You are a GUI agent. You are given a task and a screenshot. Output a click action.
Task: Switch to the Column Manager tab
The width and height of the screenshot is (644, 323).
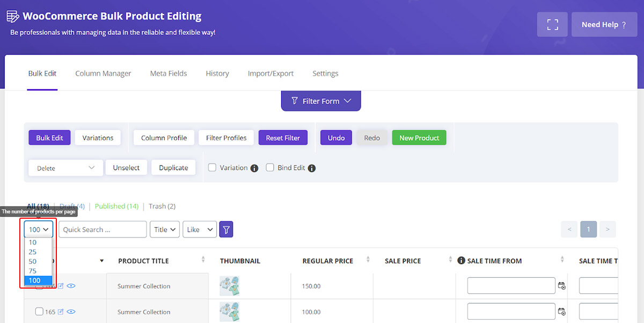103,74
